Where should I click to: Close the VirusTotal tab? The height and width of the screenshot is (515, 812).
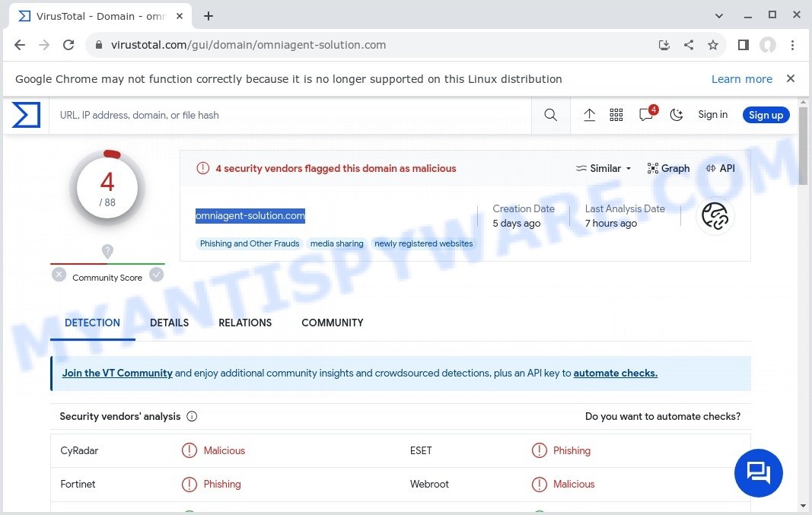[x=179, y=16]
